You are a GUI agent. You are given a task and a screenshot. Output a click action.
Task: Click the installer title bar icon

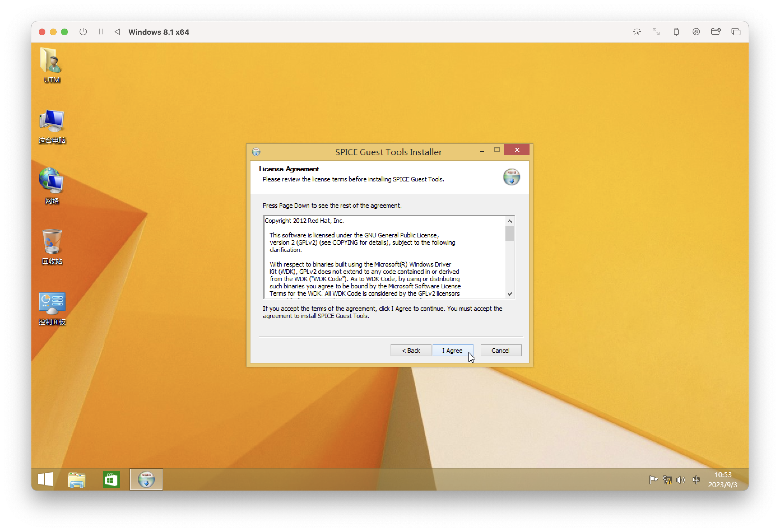click(x=256, y=151)
